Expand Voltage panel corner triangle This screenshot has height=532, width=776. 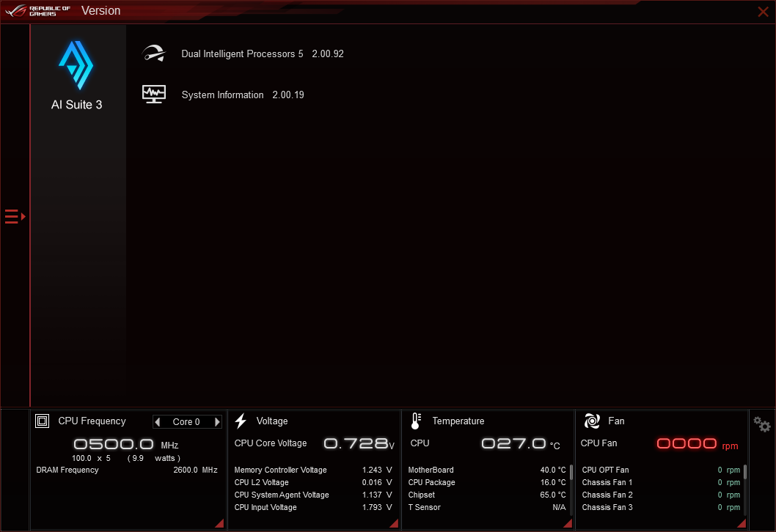(394, 523)
